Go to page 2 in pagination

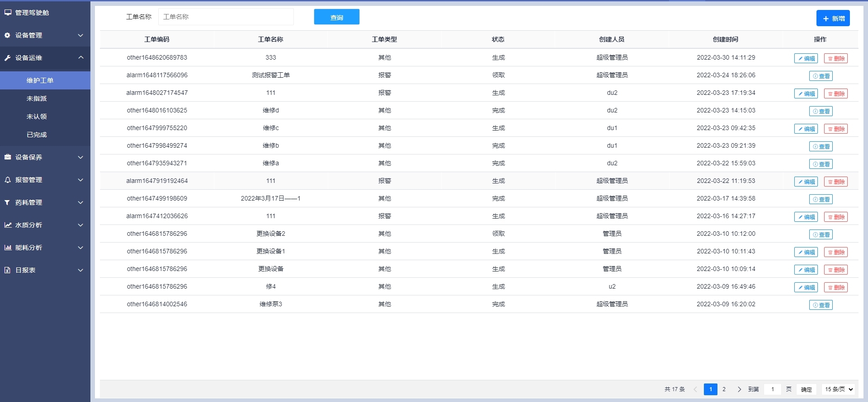pyautogui.click(x=724, y=389)
